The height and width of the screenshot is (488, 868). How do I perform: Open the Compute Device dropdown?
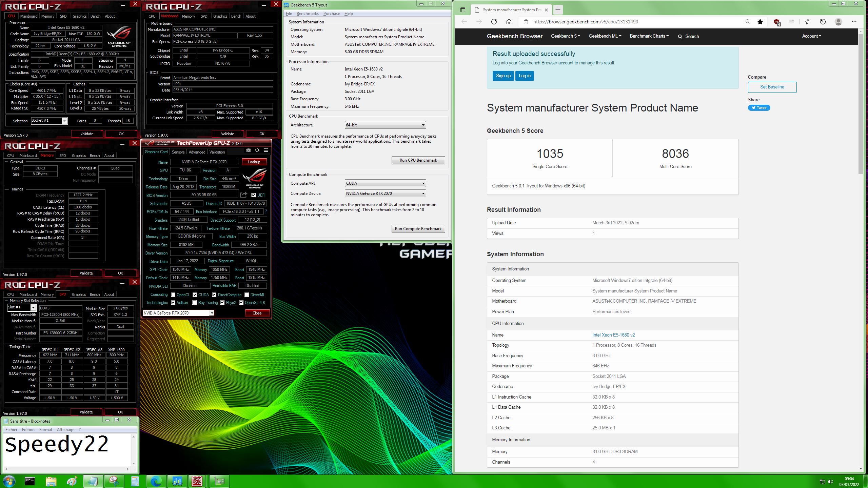[385, 194]
